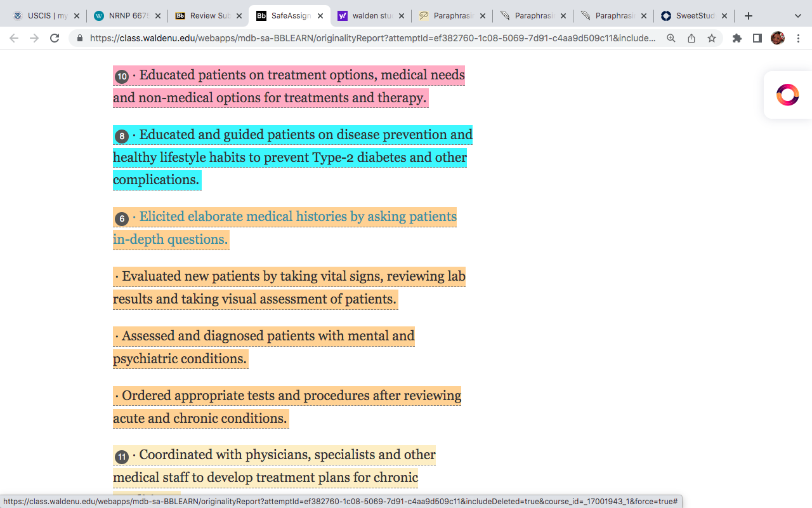Close the SafeAssign tab
Screen dimensions: 812x508
pos(320,16)
